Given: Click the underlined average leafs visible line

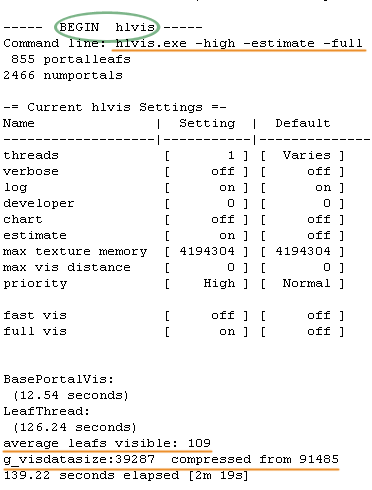Looking at the screenshot, I should coord(107,443).
